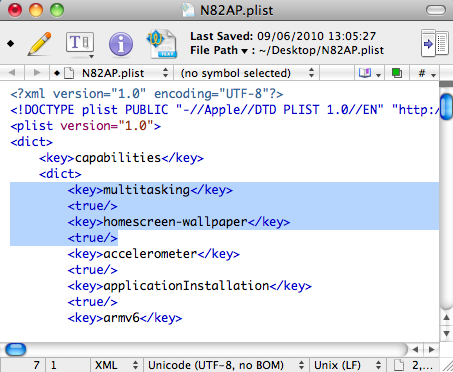Click the column number 1 in status bar
This screenshot has height=372, width=453.
[53, 365]
